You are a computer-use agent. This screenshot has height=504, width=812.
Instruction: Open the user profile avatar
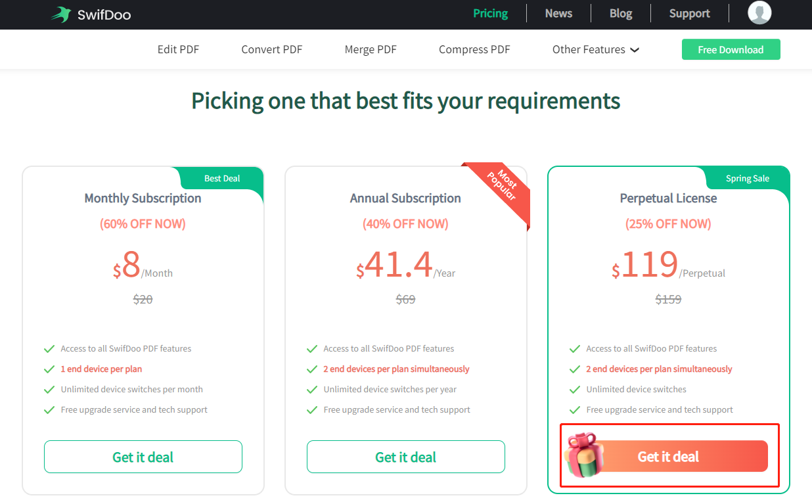759,12
